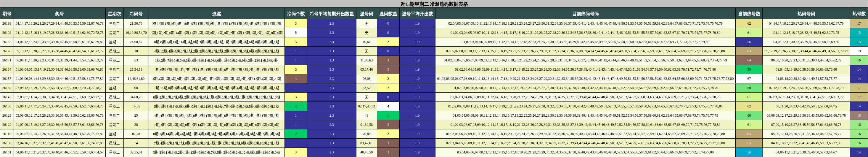Screen dimensions: 868x157
Task: Click cold code cell 16,19,36,54,70
Action: tap(136, 33)
